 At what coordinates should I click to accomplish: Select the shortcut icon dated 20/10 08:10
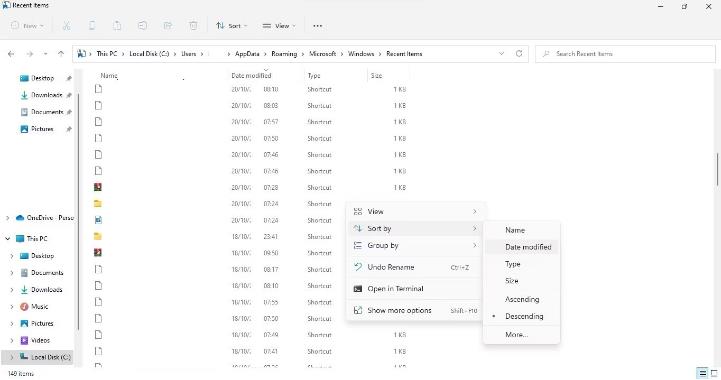click(x=98, y=89)
